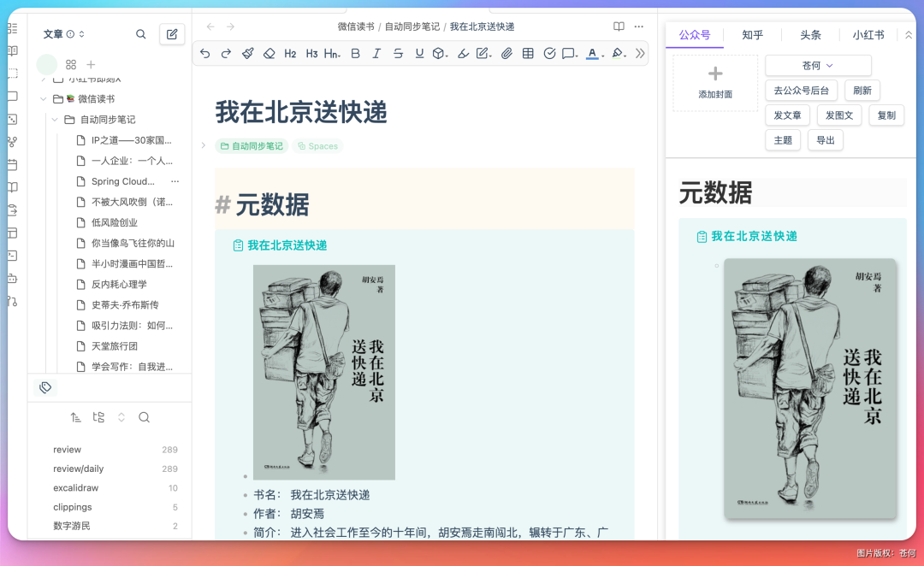Click the undo icon in the editor toolbar

(x=206, y=53)
